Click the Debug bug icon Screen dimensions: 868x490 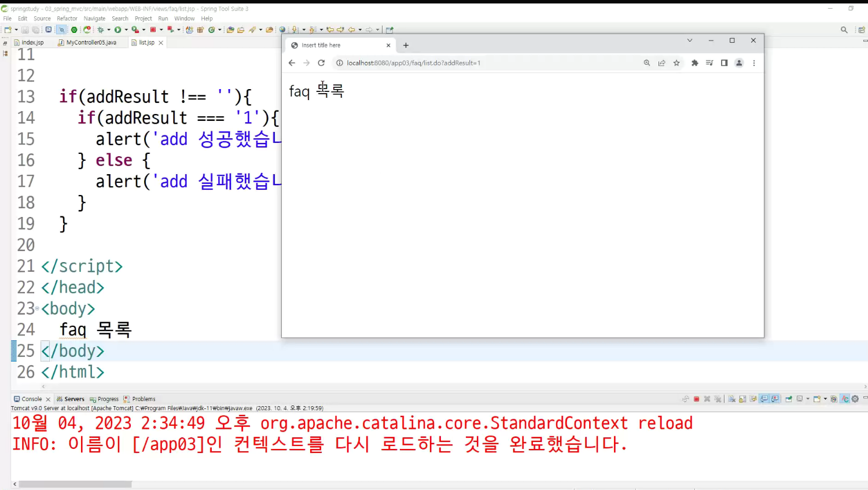tap(101, 30)
